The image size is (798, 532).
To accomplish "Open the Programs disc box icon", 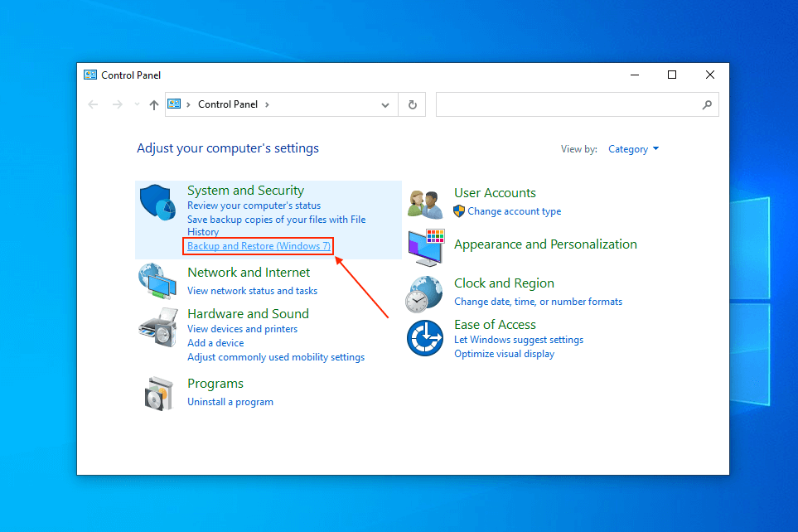I will click(157, 393).
